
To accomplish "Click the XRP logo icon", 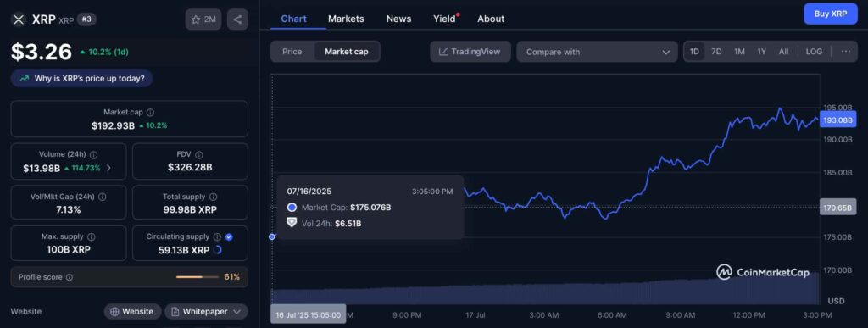I will pos(19,19).
